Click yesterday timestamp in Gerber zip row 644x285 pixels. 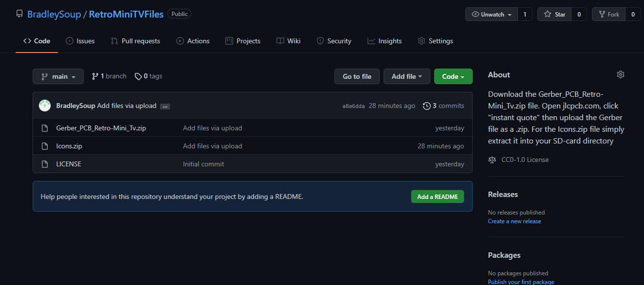point(450,128)
